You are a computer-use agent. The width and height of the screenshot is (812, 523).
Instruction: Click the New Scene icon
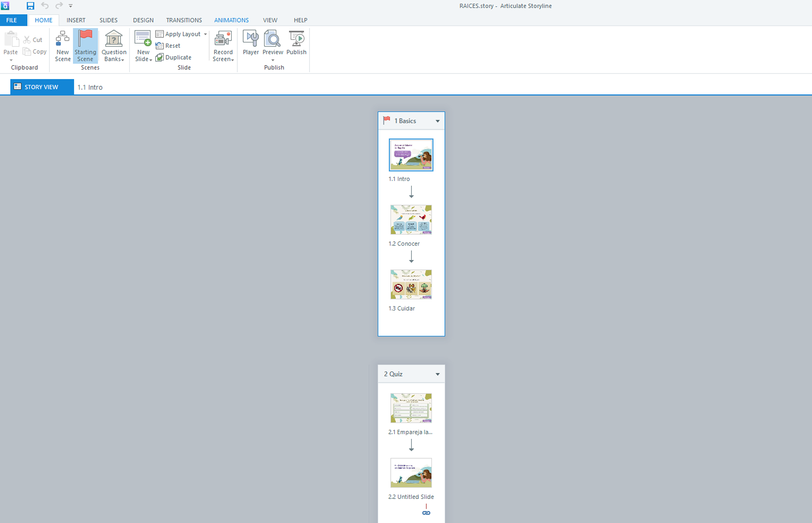click(x=63, y=39)
